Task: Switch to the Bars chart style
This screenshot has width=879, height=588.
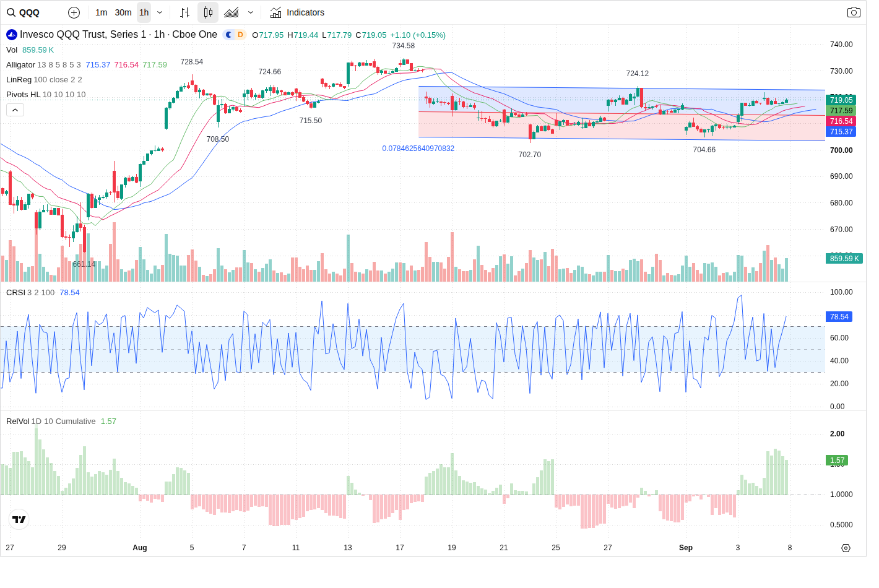Action: [x=184, y=12]
